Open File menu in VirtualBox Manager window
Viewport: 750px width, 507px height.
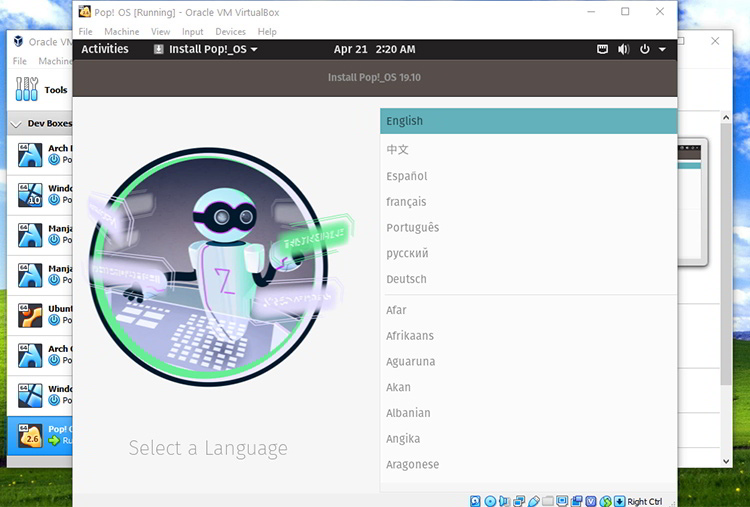point(20,61)
